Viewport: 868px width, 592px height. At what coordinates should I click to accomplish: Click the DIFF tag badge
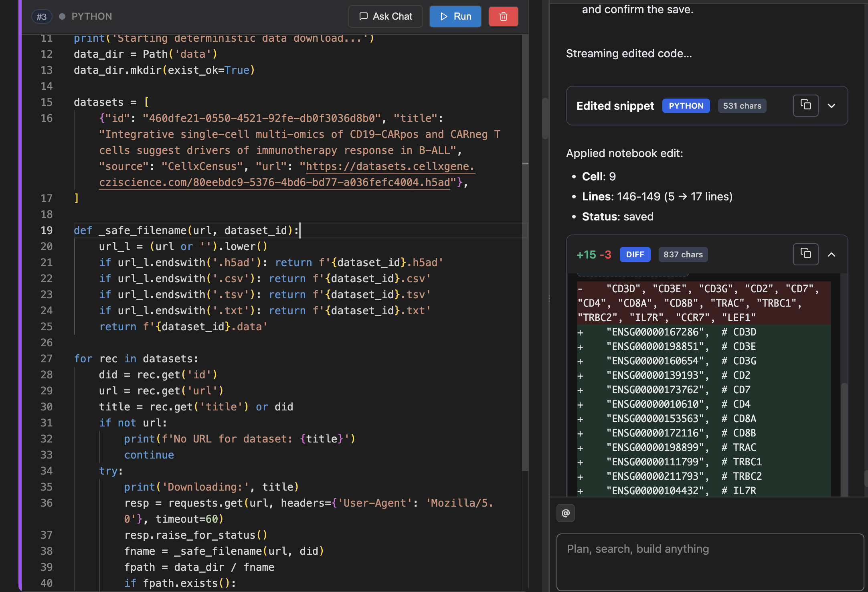coord(635,255)
